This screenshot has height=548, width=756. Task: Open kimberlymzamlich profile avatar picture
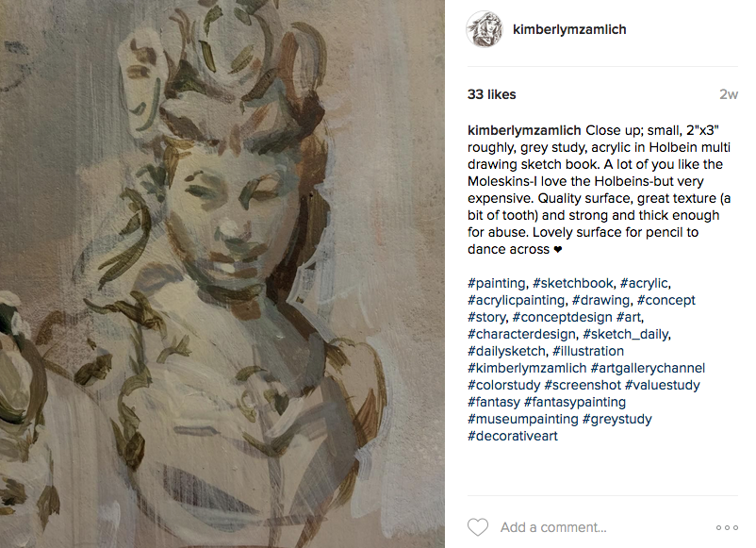pyautogui.click(x=485, y=29)
